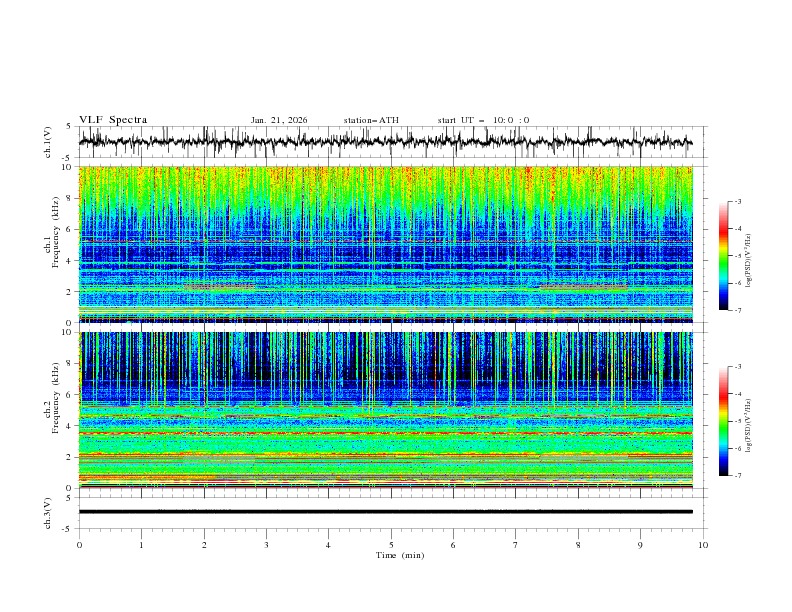Click the time axis tick label '2'
The height and width of the screenshot is (612, 792).
click(x=204, y=545)
